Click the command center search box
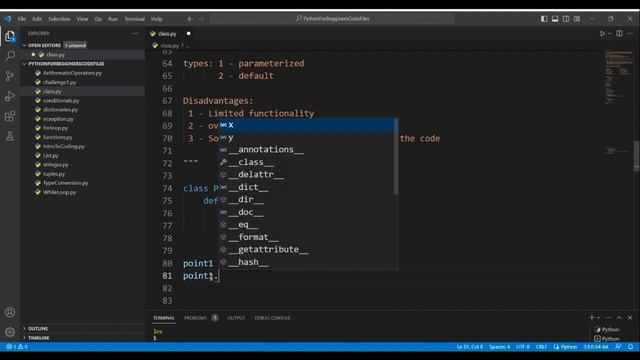 [x=332, y=19]
